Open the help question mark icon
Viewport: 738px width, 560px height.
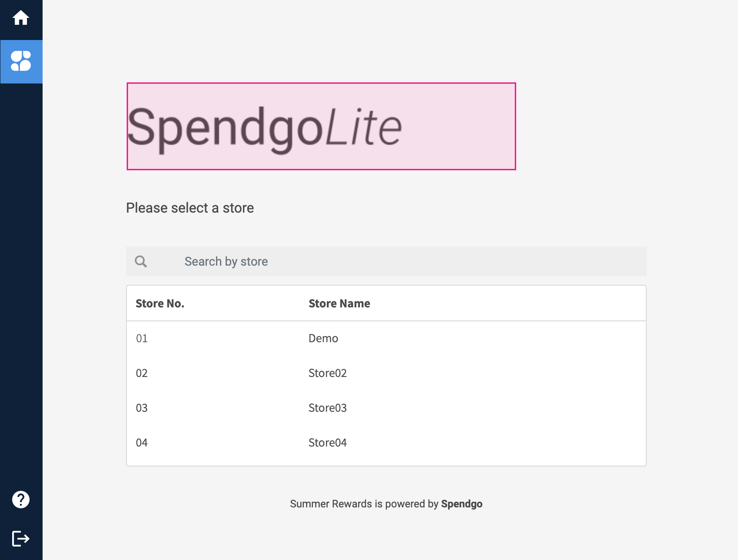pyautogui.click(x=21, y=500)
